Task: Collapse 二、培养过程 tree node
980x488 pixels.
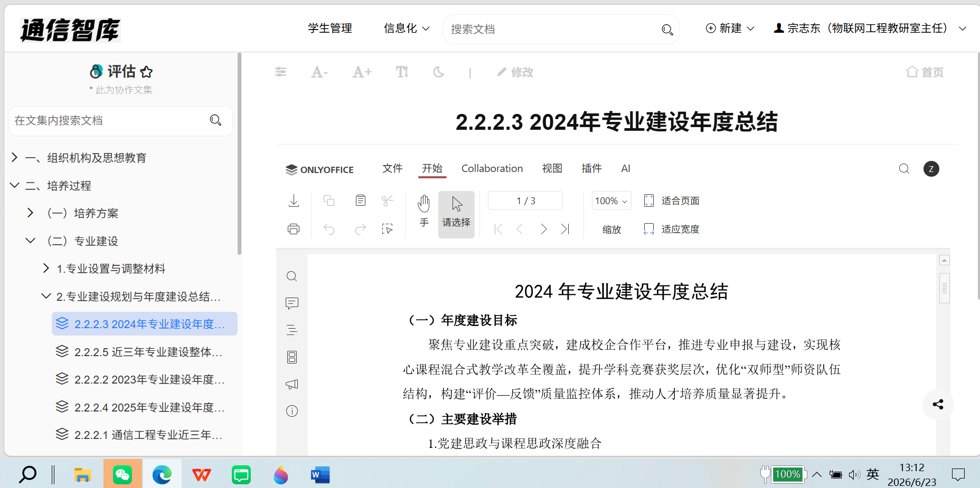Action: (x=15, y=185)
